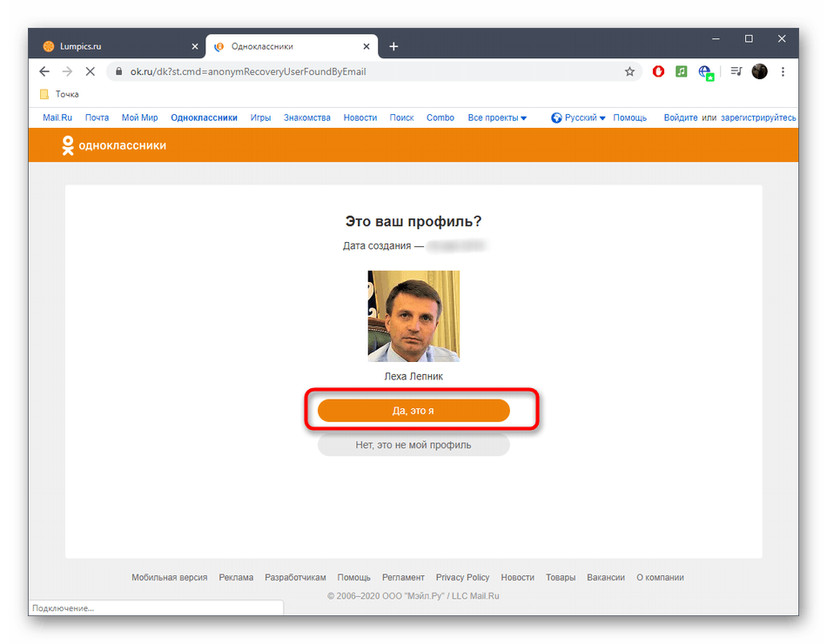Click the AdBlock extension icon

point(658,71)
